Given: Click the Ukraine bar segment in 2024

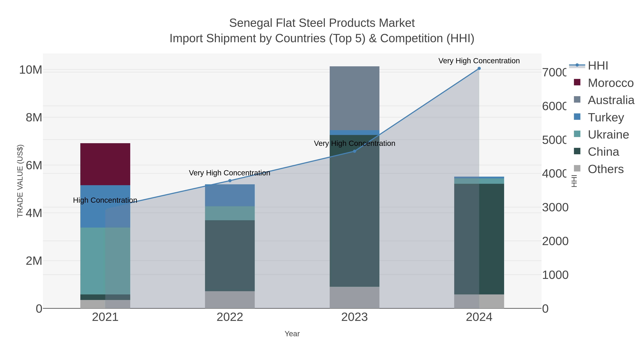Looking at the screenshot, I should 479,181.
